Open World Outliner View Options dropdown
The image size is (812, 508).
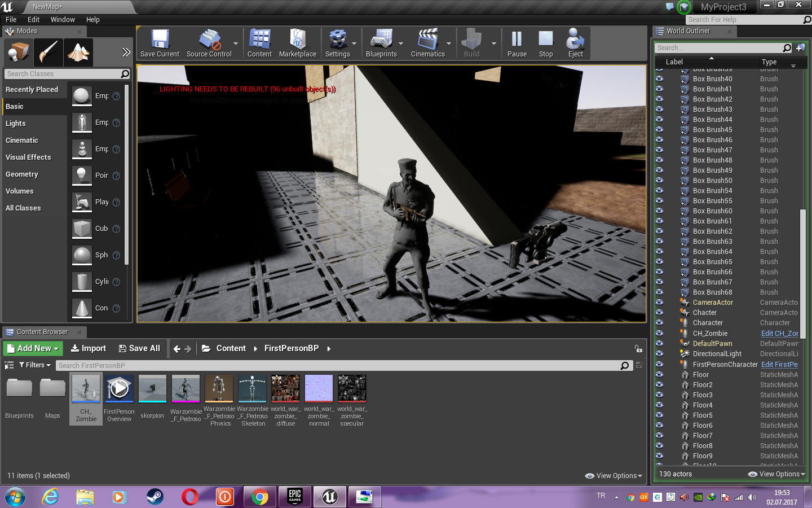click(776, 474)
